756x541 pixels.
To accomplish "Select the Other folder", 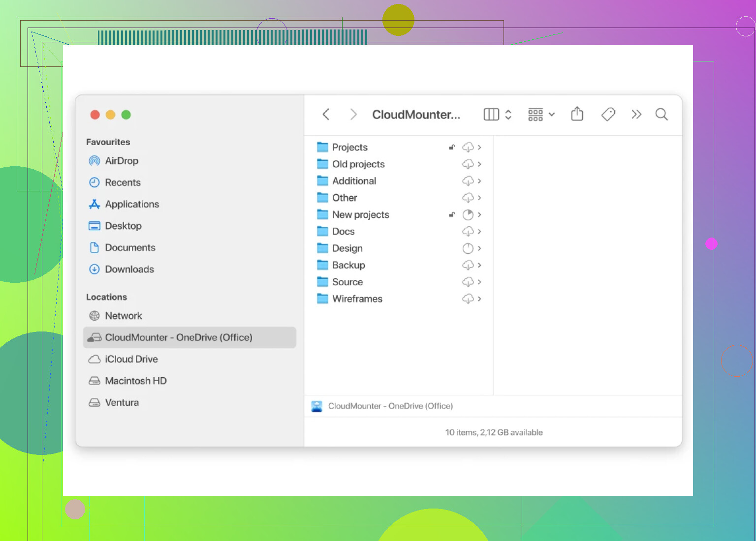I will point(399,198).
